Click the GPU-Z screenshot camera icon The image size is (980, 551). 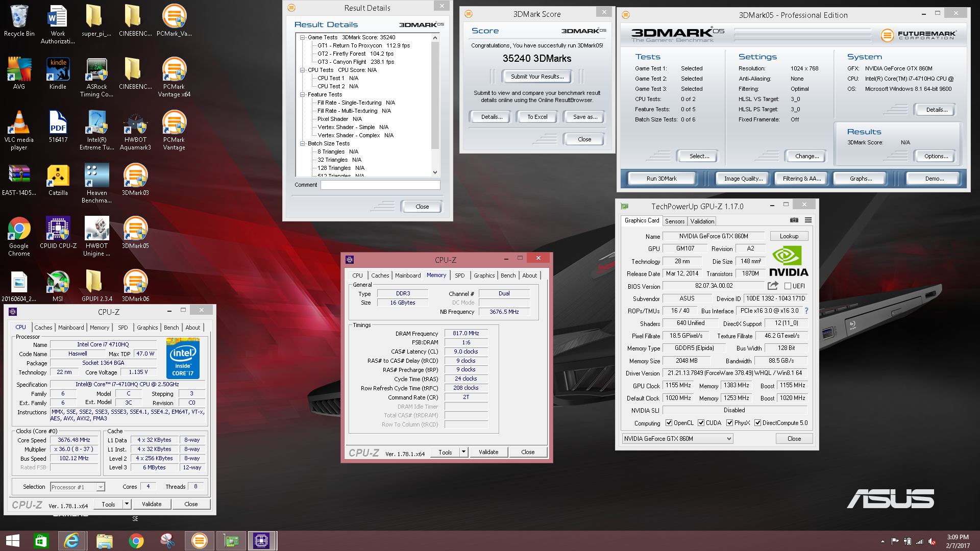[794, 220]
